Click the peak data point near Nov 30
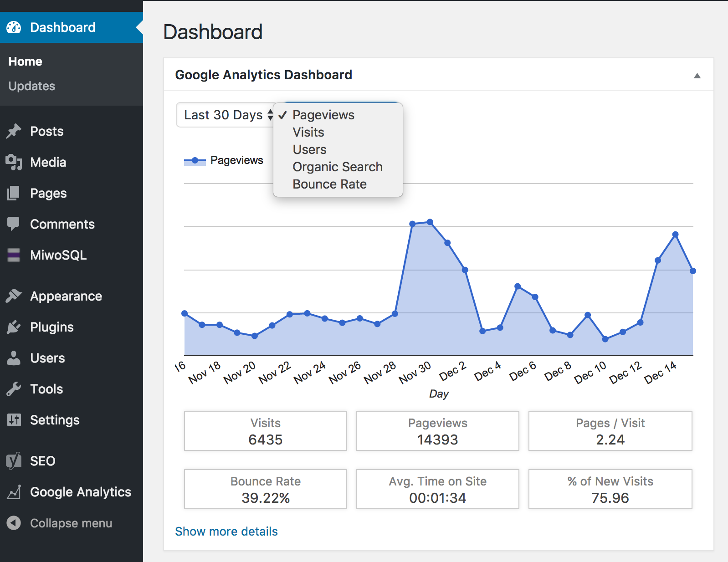The image size is (728, 562). point(430,222)
